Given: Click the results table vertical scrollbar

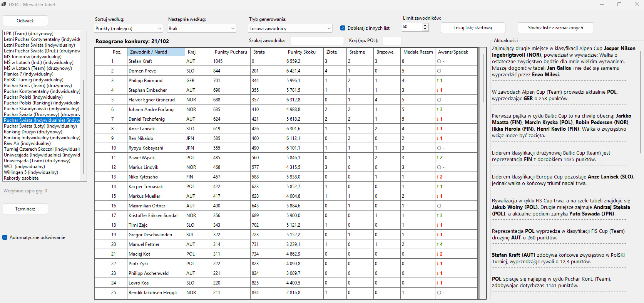Looking at the screenshot, I should pos(483,173).
